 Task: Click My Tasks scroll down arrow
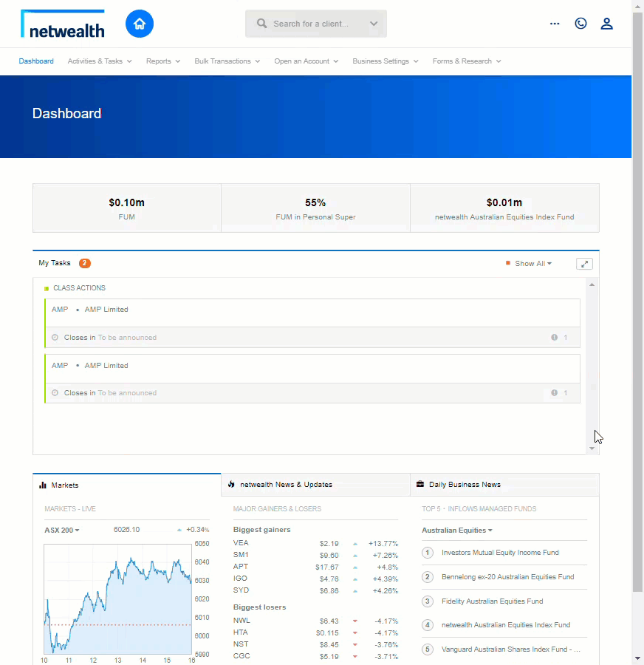tap(592, 449)
